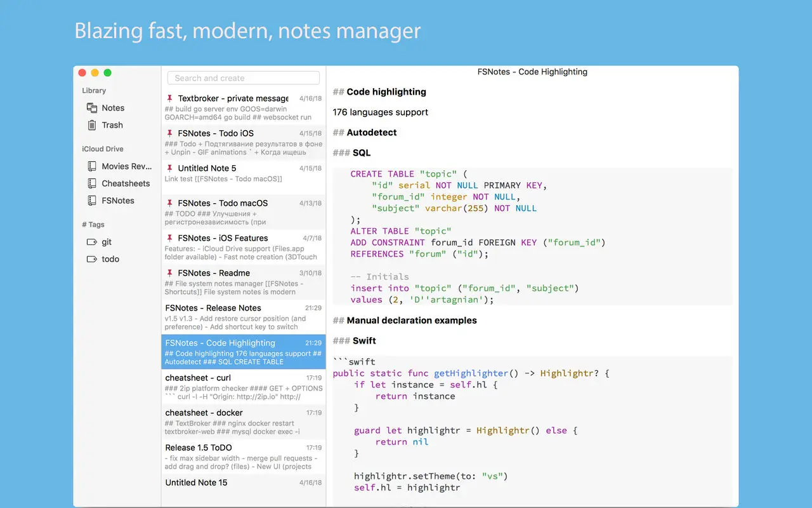Select the FSNotes - iOS Features note

pyautogui.click(x=243, y=247)
